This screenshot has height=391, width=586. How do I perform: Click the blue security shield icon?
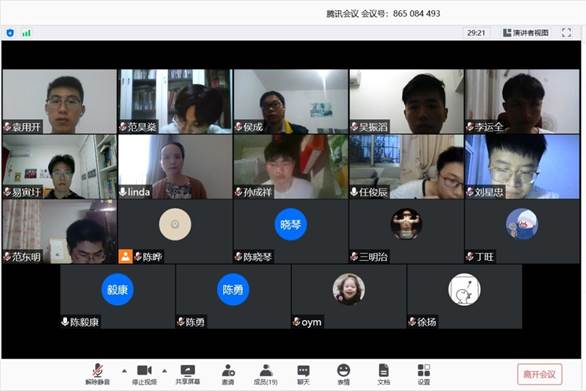tap(10, 33)
